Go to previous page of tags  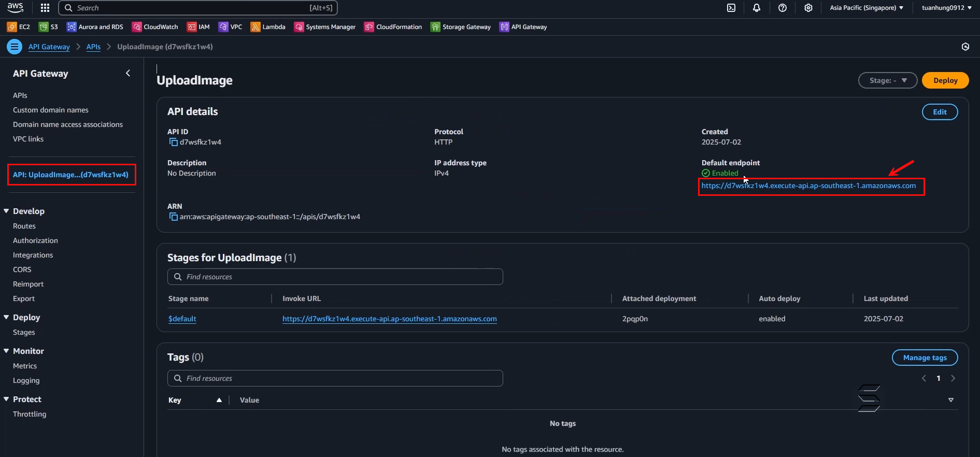(x=924, y=378)
